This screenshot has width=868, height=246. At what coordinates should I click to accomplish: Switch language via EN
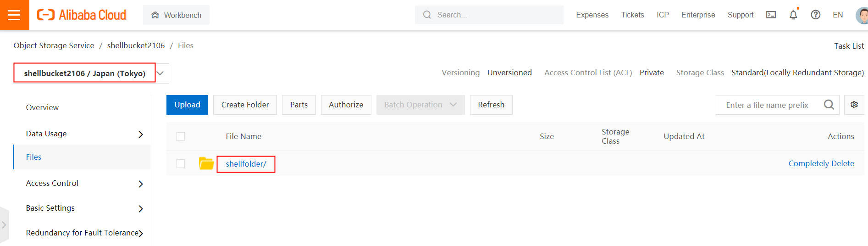click(x=838, y=15)
